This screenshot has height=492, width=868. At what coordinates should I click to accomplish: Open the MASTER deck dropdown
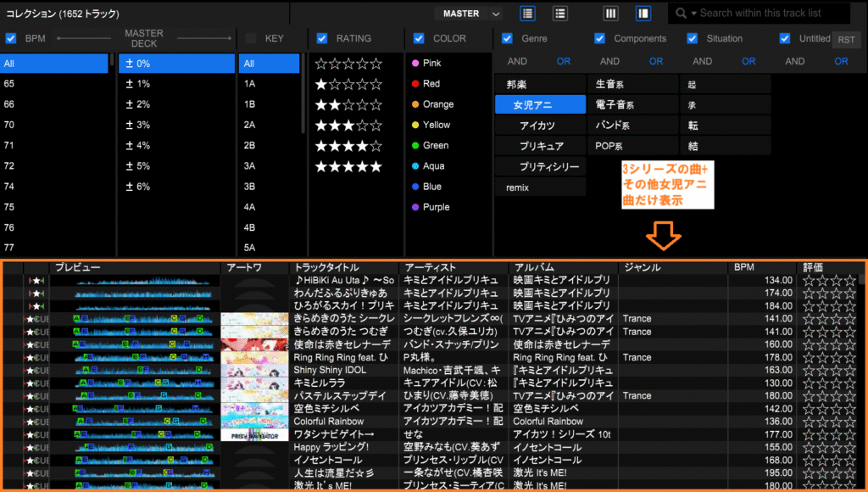[496, 14]
